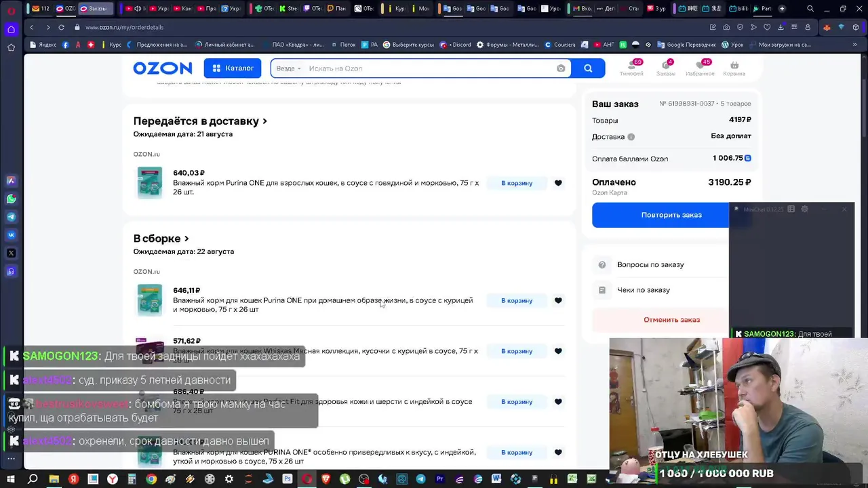Go forward with browser forward arrow

[47, 27]
